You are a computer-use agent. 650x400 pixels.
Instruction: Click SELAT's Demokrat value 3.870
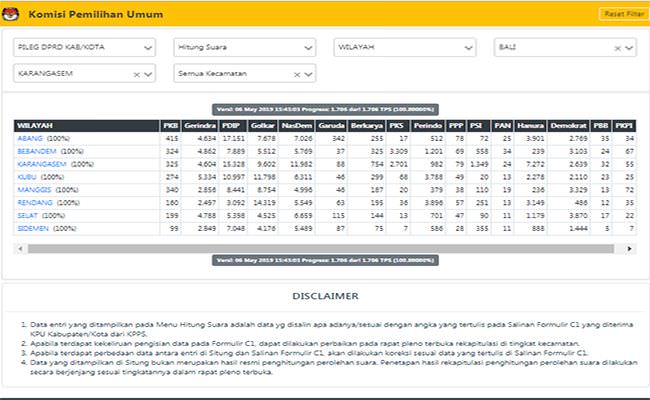pyautogui.click(x=578, y=216)
